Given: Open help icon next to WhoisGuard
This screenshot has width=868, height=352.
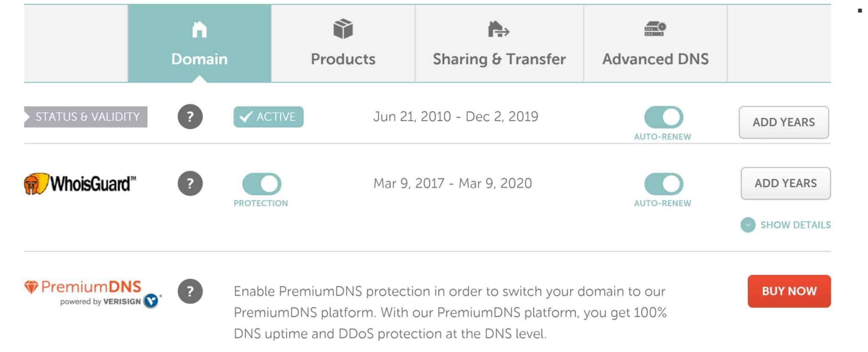Looking at the screenshot, I should (190, 183).
